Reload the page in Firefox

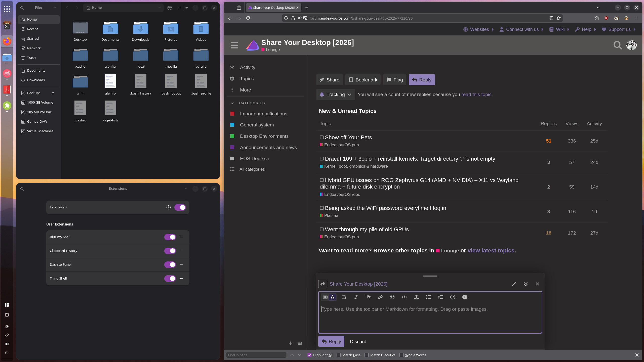point(248,18)
